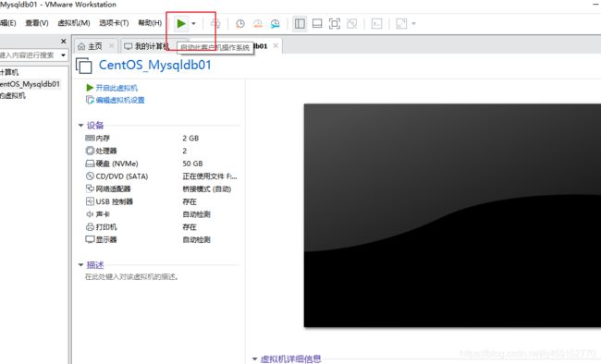The image size is (601, 364).
Task: Click the 处理器 device icon
Action: pos(90,151)
